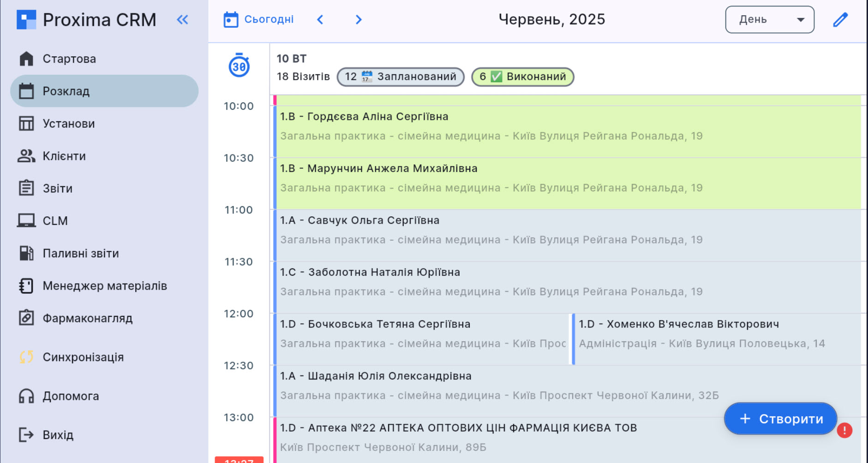This screenshot has height=463, width=868.
Task: Collapse the sidebar with double chevron
Action: pos(183,20)
